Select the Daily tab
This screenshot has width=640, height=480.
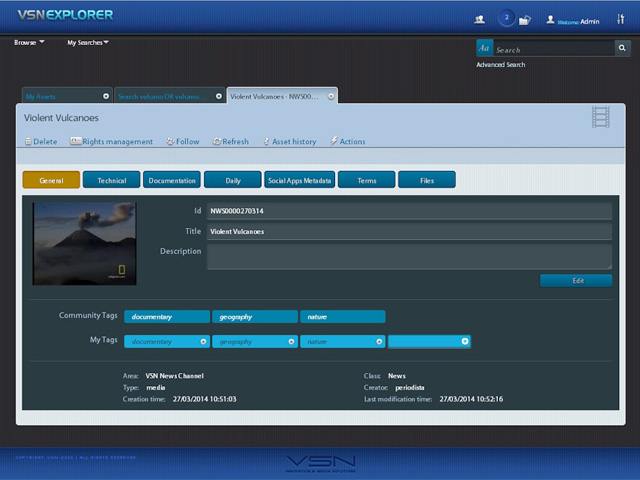point(233,180)
